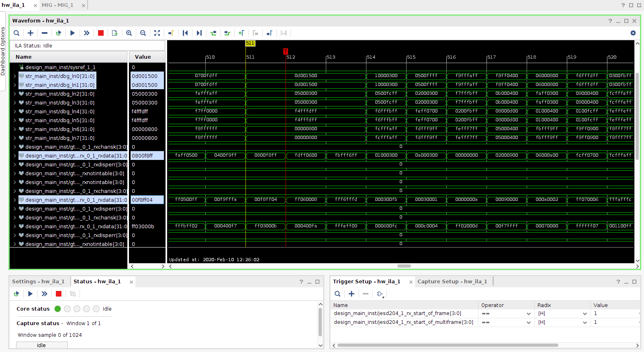Click the waveform horizontal scrollbar thumb
This screenshot has width=644, height=352.
pos(404,266)
